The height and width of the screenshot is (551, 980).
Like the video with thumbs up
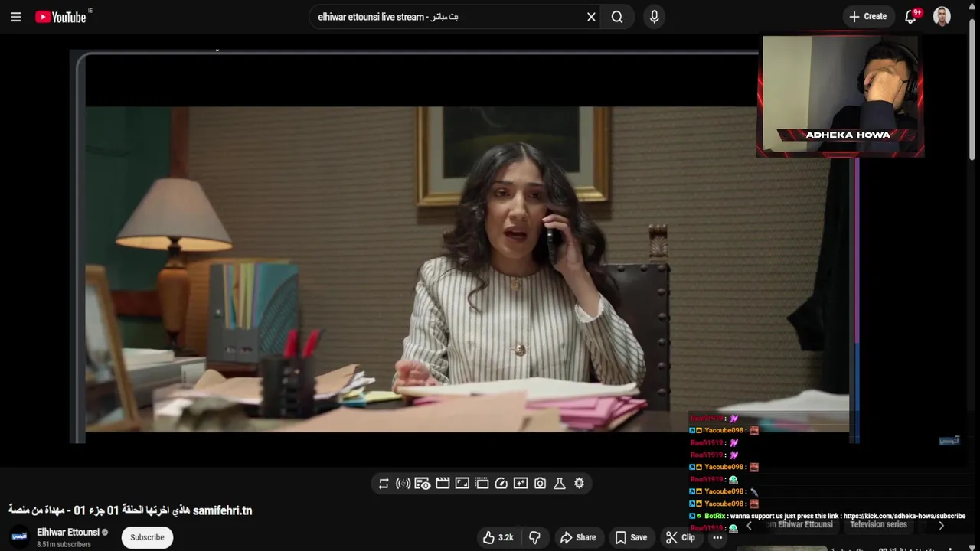498,537
